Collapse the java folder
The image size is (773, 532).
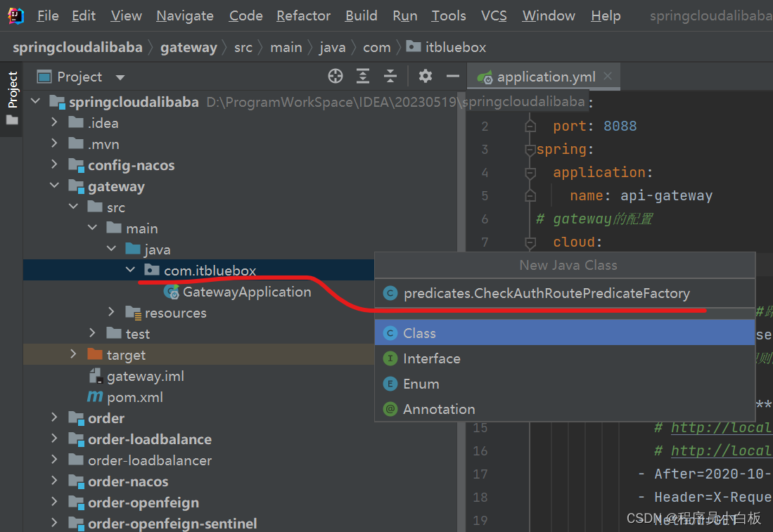tap(111, 249)
